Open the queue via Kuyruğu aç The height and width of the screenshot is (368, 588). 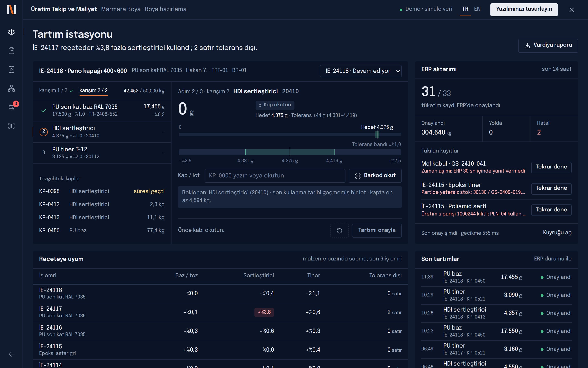[x=557, y=233]
